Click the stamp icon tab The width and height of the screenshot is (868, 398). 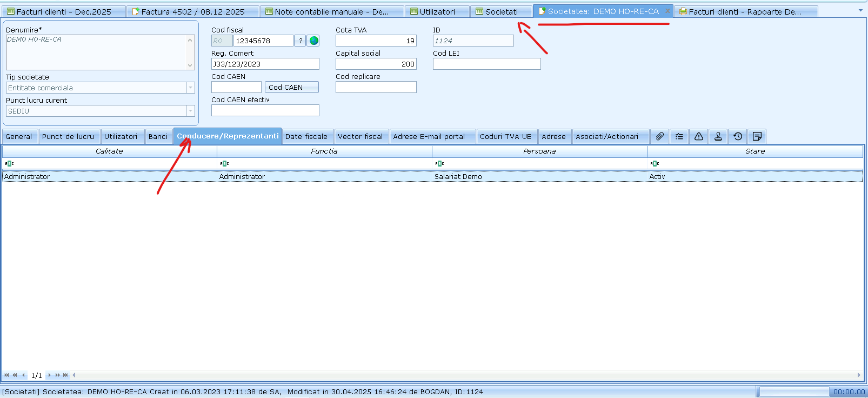pos(718,136)
